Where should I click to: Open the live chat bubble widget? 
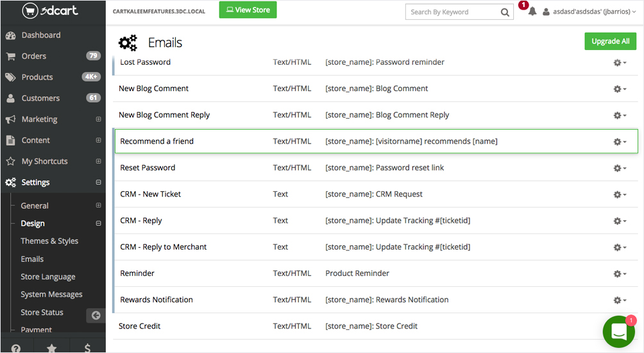coord(618,331)
